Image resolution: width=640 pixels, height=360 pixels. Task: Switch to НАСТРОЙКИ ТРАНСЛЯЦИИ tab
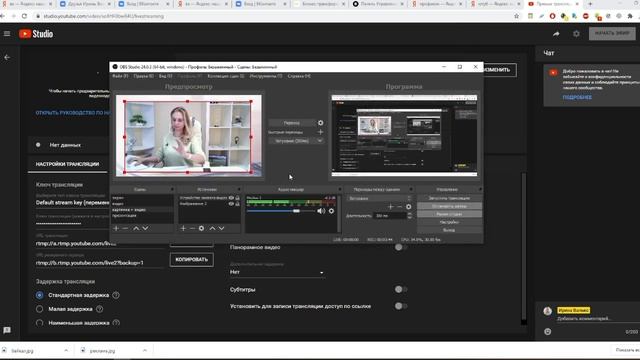tap(67, 164)
